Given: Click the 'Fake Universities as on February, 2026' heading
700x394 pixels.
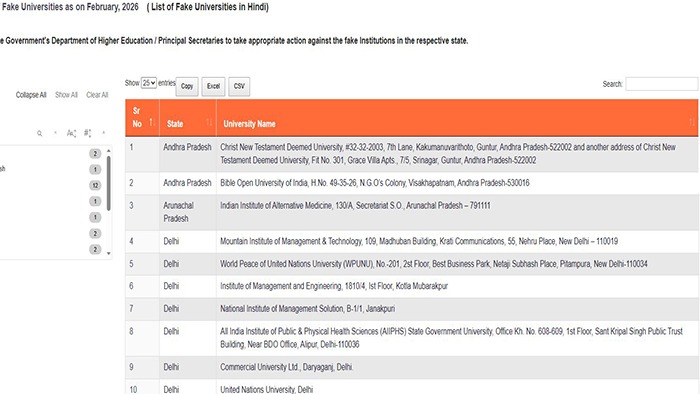Looking at the screenshot, I should 71,7.
